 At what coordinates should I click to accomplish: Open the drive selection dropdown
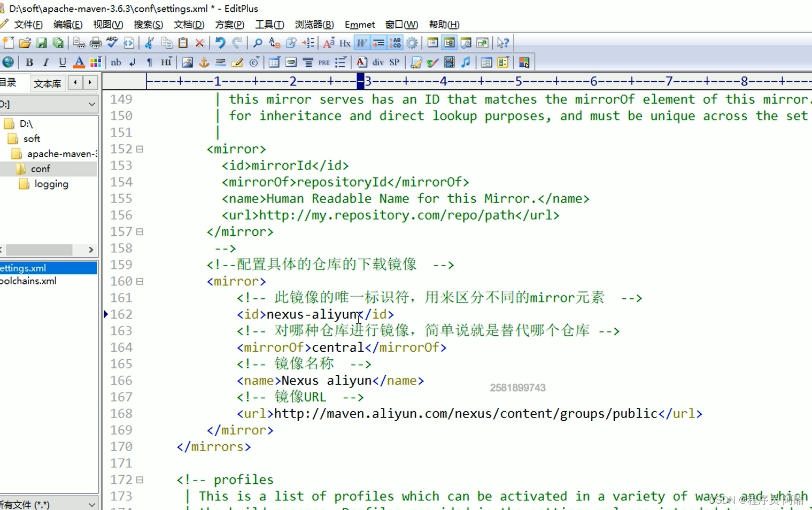(x=91, y=104)
